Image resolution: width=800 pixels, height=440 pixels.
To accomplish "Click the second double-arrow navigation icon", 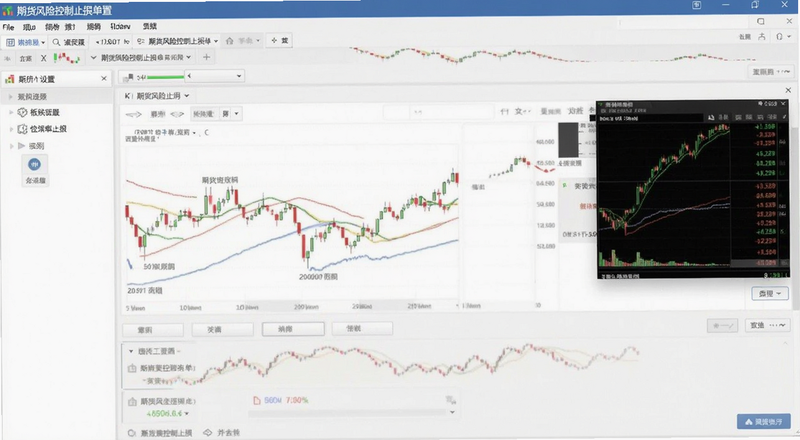I will coord(177,114).
